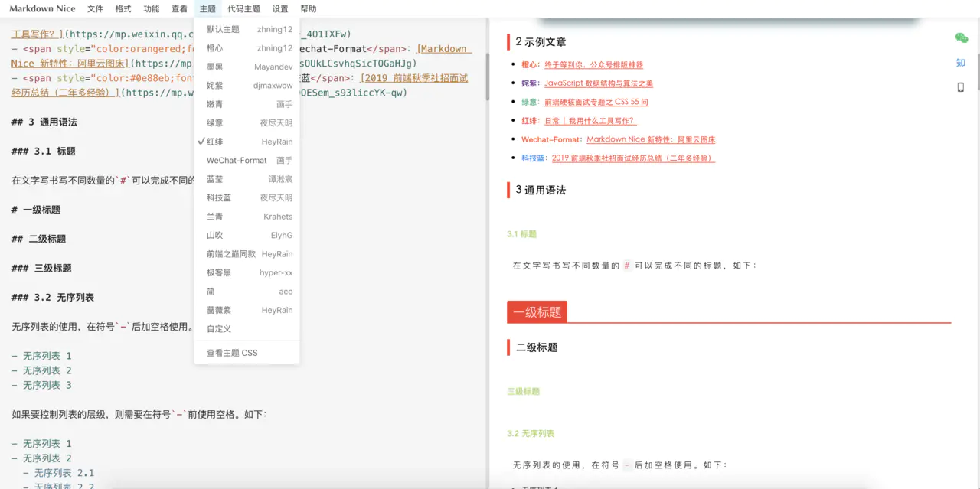Image resolution: width=980 pixels, height=489 pixels.
Task: Click editor line ## 3 通用语法
Action: tap(44, 122)
